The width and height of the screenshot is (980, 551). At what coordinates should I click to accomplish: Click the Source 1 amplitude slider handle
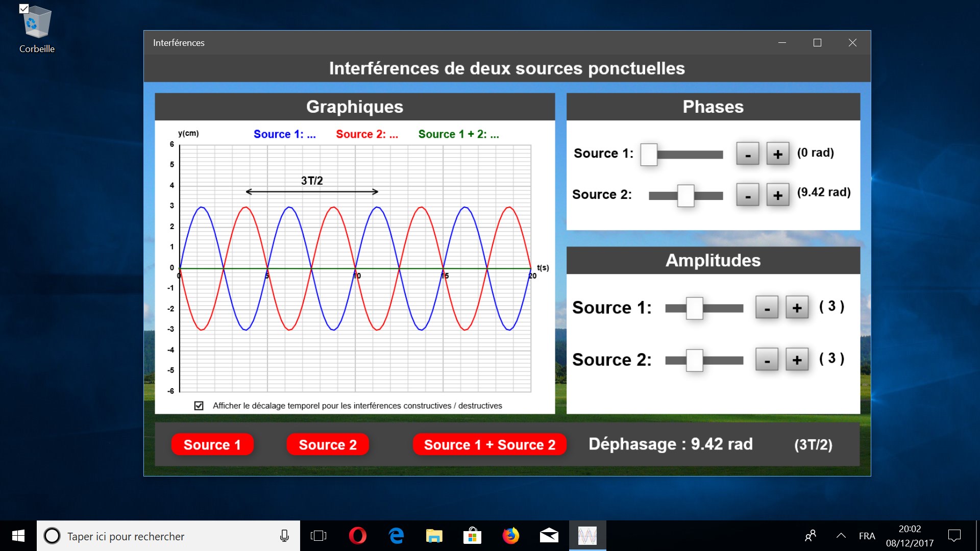point(694,308)
